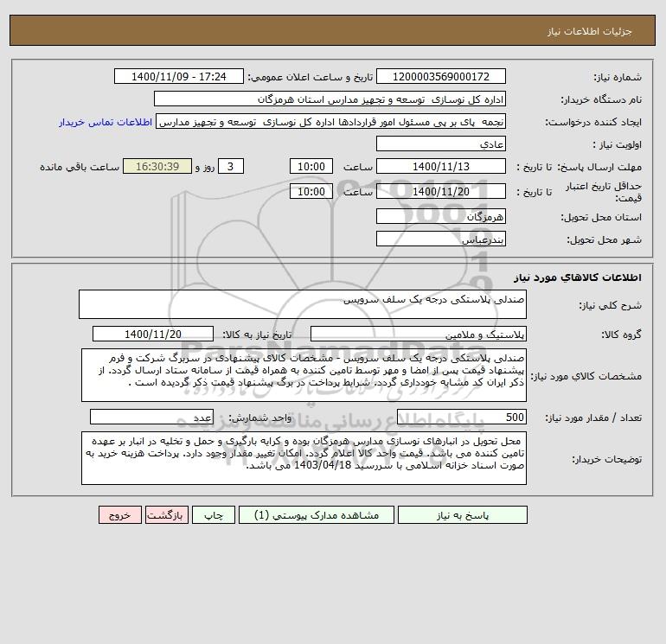
Task: Select need number field 1200003569000172
Action: pyautogui.click(x=441, y=76)
